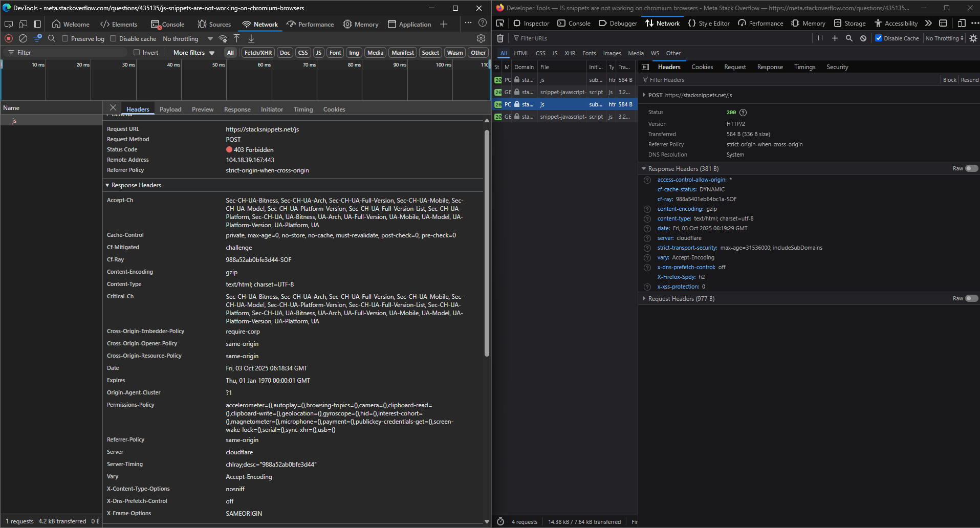Image resolution: width=980 pixels, height=528 pixels.
Task: Activate Firefox element picker icon
Action: pyautogui.click(x=500, y=23)
